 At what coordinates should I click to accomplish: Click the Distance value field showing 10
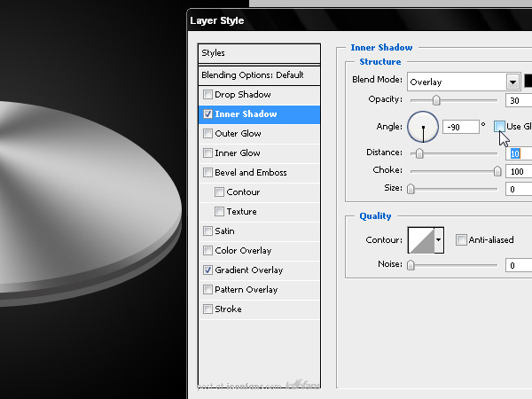pos(519,153)
